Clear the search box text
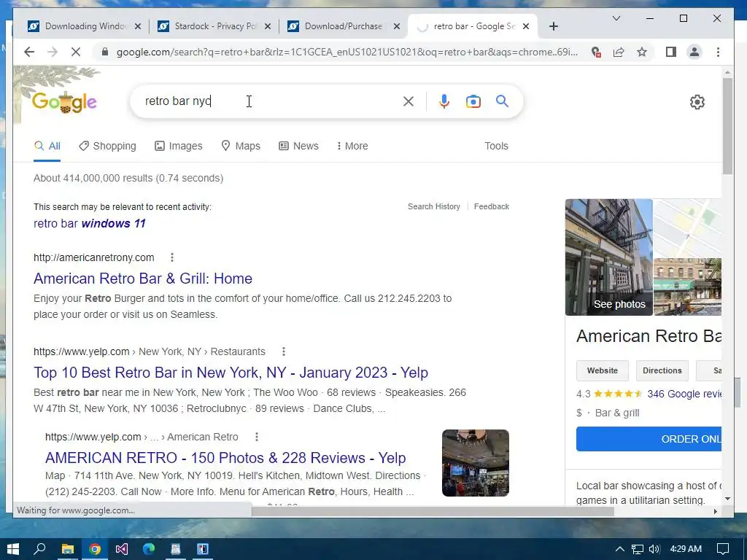 [409, 101]
